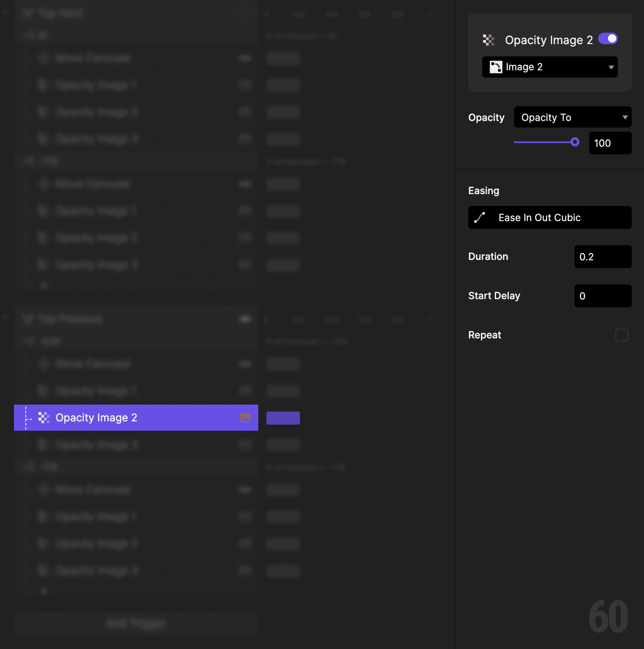644x649 pixels.
Task: Enable the Repeat checkbox
Action: click(622, 335)
